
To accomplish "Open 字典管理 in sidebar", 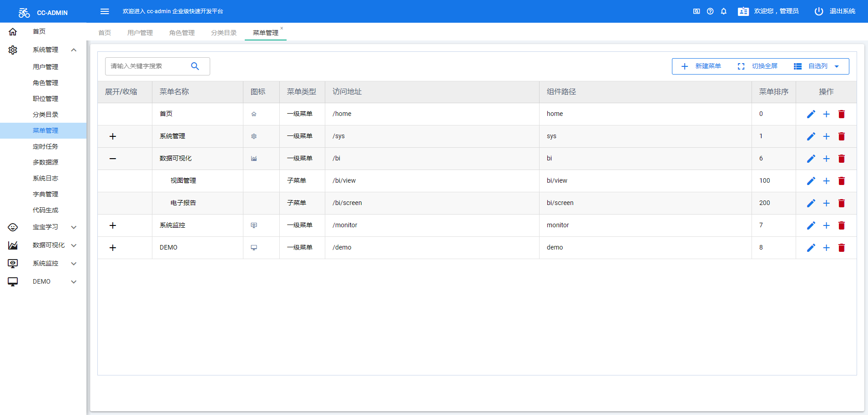I will pyautogui.click(x=45, y=194).
